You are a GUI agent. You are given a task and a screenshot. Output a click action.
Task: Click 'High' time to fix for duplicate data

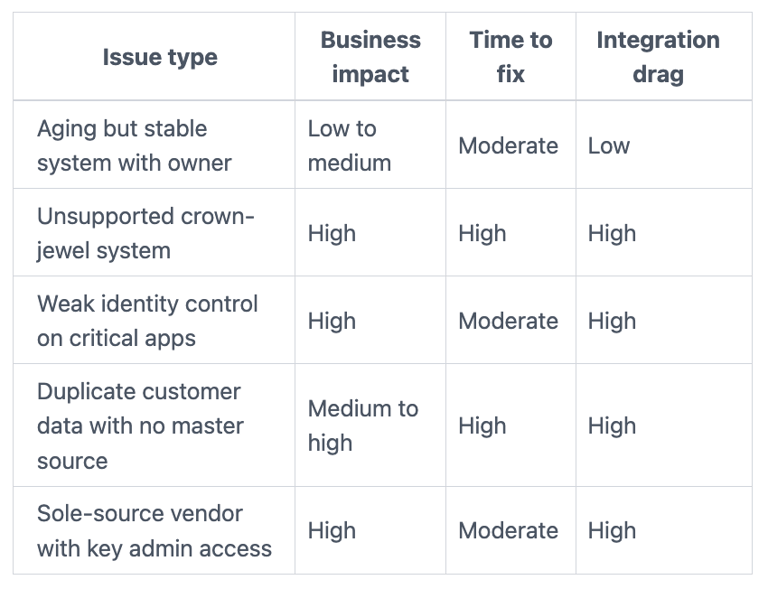[x=482, y=426]
